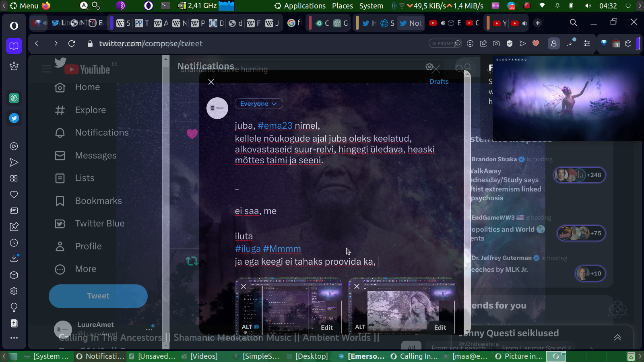Open Profile in Twitter navigation

[x=78, y=246]
